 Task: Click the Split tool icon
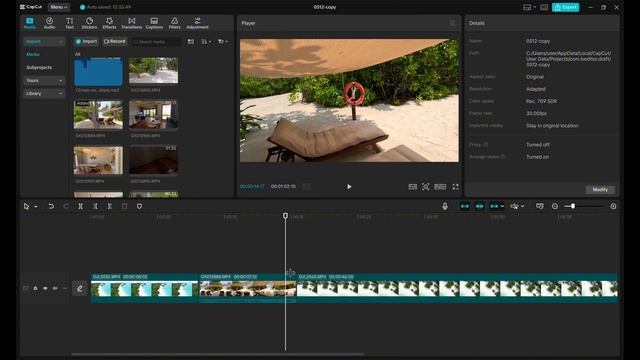(80, 207)
